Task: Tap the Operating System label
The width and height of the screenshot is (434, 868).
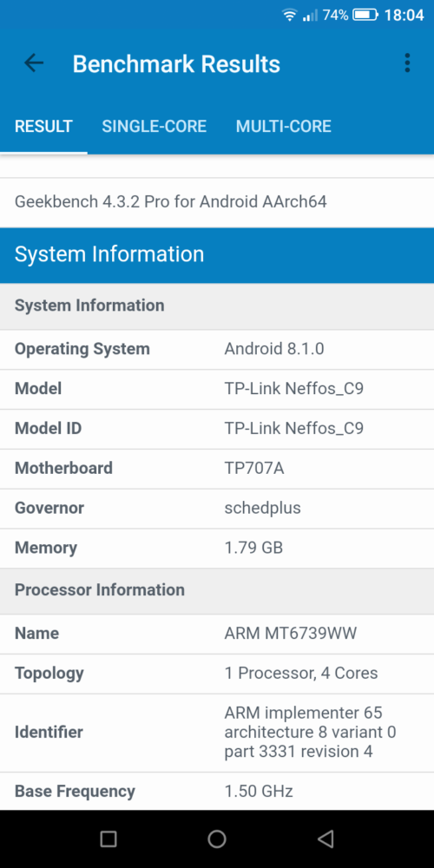Action: (82, 349)
